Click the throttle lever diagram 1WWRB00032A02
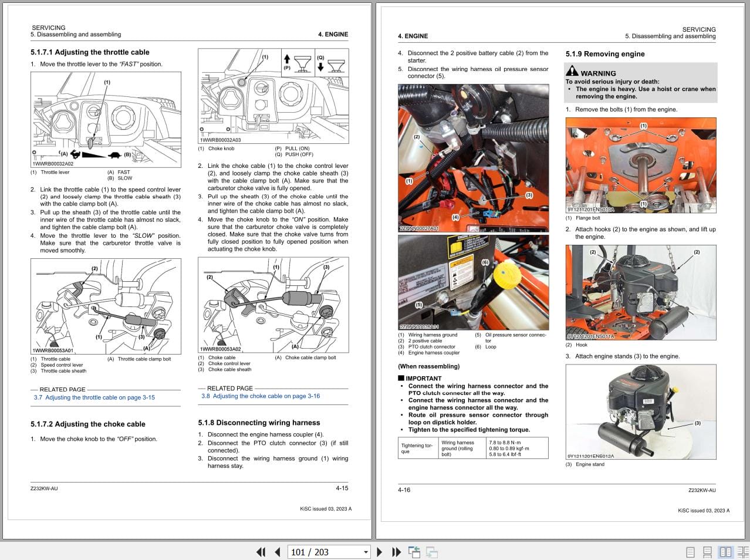This screenshot has height=560, width=750. tap(106, 120)
